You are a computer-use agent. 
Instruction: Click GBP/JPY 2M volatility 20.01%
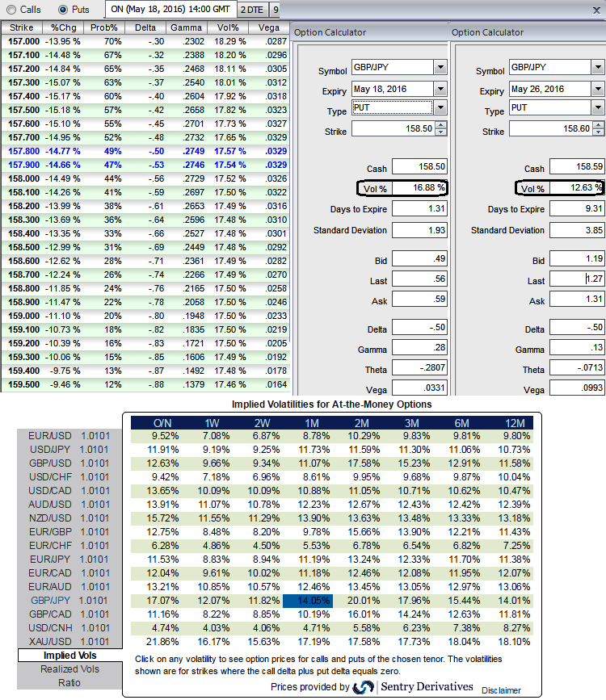(x=364, y=601)
